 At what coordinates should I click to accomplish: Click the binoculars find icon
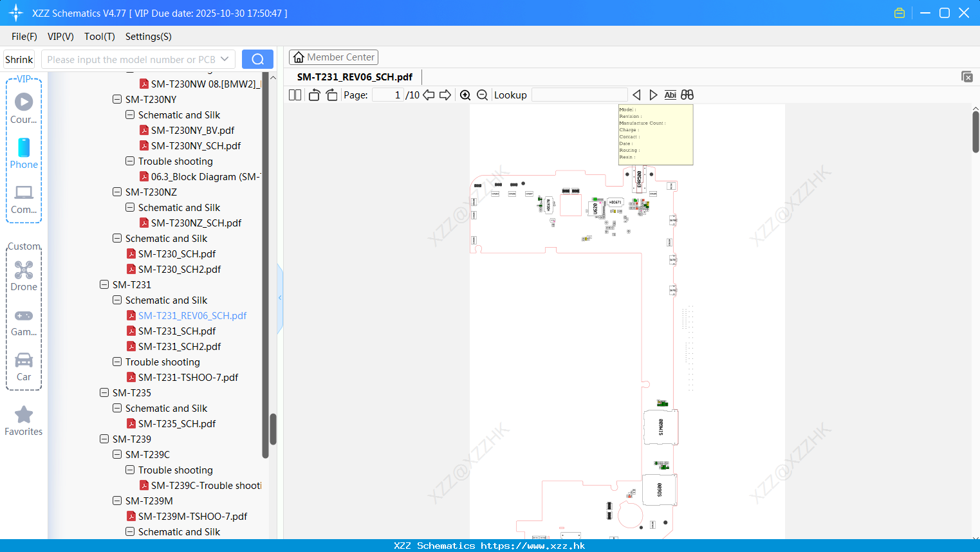(x=687, y=95)
